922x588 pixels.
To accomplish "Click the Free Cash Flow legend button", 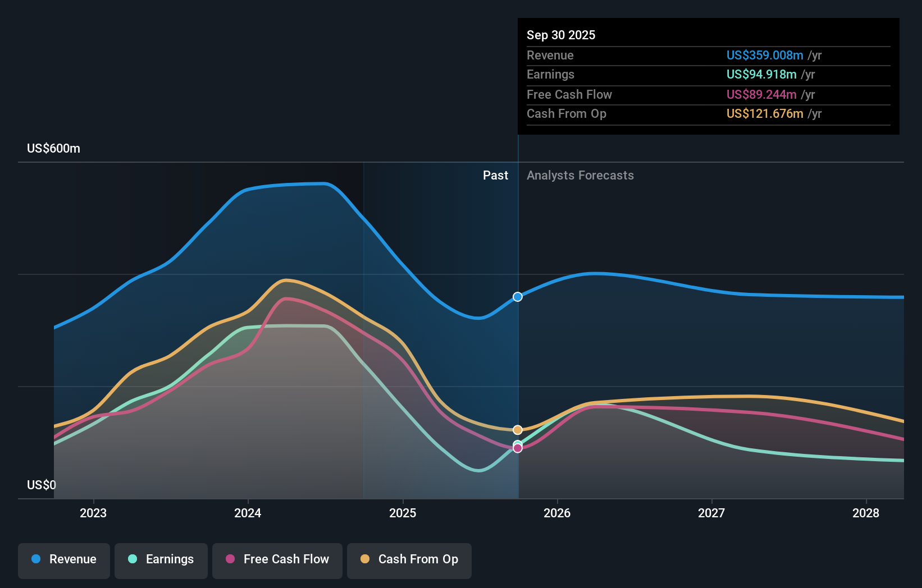I will (277, 559).
